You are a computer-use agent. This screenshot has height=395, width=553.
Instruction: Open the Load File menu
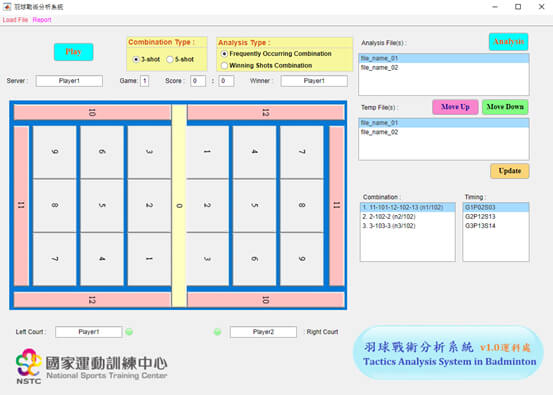[x=15, y=20]
